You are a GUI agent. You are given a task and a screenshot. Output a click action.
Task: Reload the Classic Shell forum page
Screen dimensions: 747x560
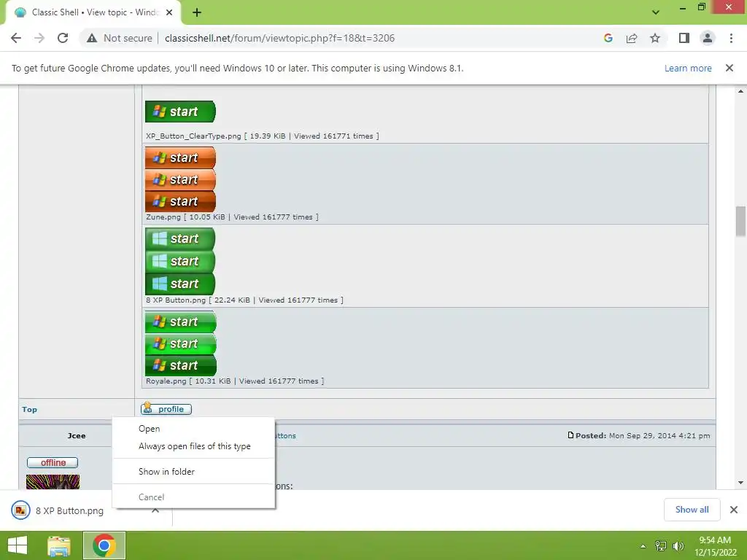pyautogui.click(x=63, y=38)
